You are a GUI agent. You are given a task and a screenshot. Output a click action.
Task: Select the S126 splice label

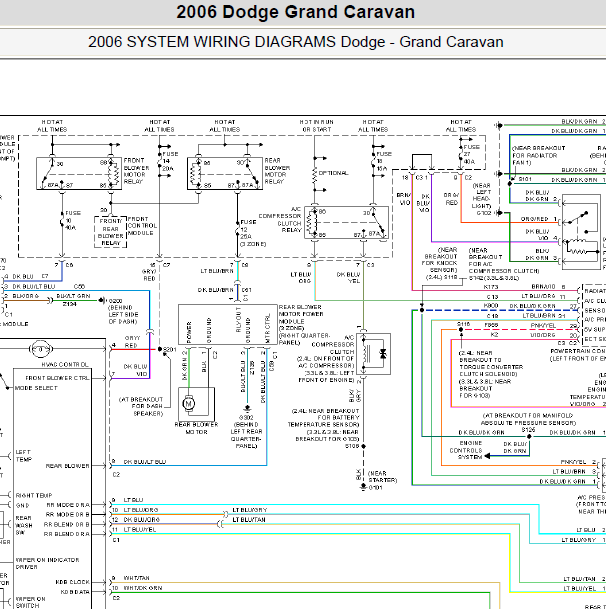tap(528, 430)
